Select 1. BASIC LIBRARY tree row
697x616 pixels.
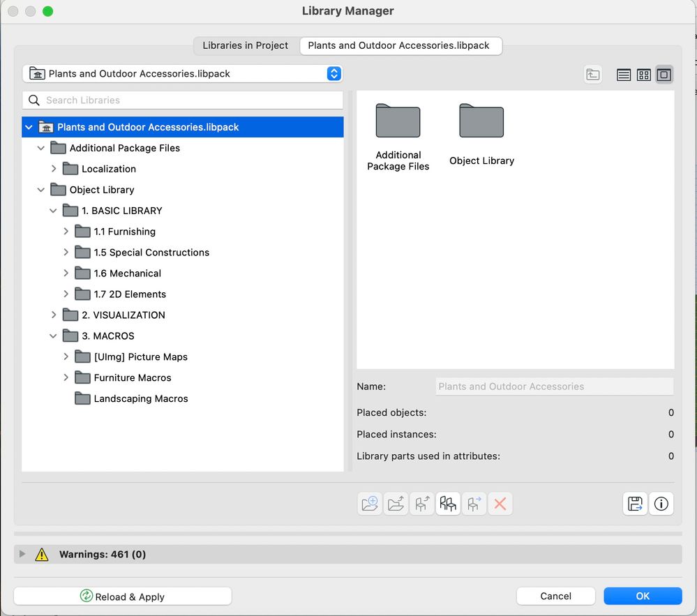(x=183, y=211)
